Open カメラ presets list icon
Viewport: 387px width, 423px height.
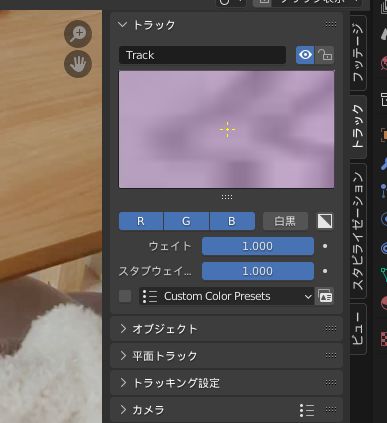pos(307,410)
